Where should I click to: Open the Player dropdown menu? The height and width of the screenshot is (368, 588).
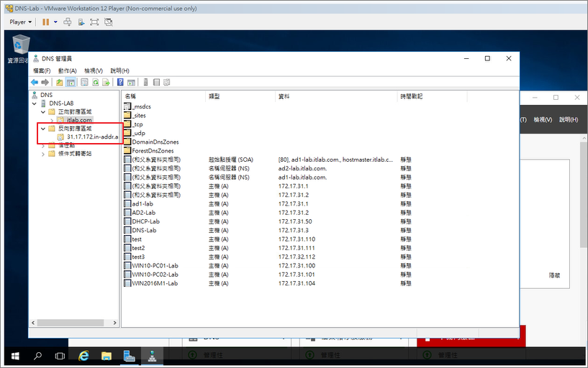tap(21, 22)
